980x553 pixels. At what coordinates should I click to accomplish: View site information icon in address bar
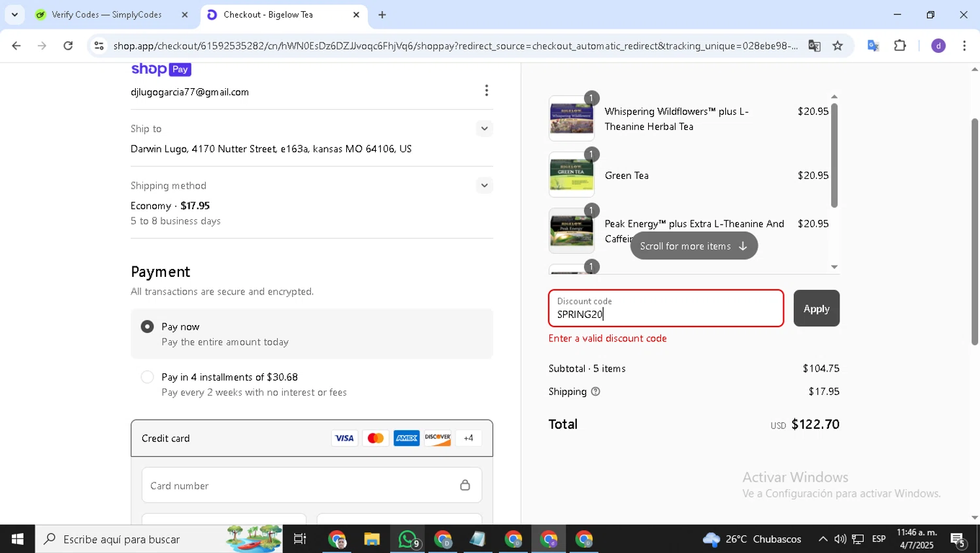99,46
